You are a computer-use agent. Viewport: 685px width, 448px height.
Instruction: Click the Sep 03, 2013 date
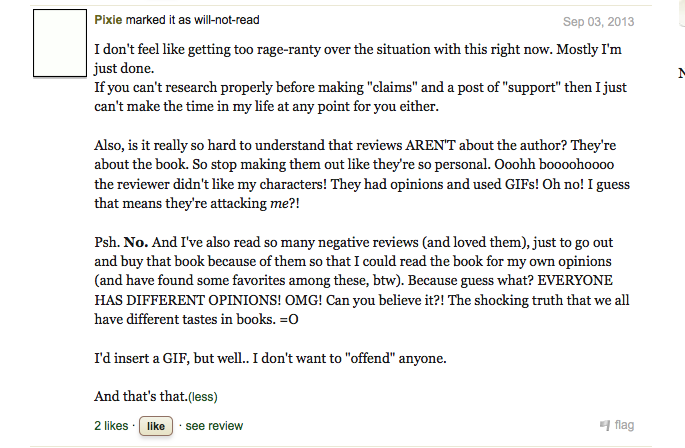(599, 21)
